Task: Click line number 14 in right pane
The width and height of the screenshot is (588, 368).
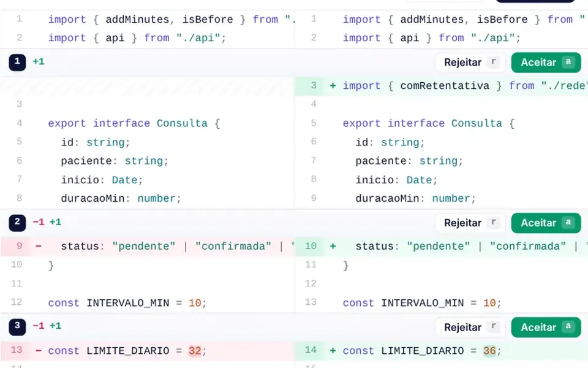Action: (x=311, y=350)
